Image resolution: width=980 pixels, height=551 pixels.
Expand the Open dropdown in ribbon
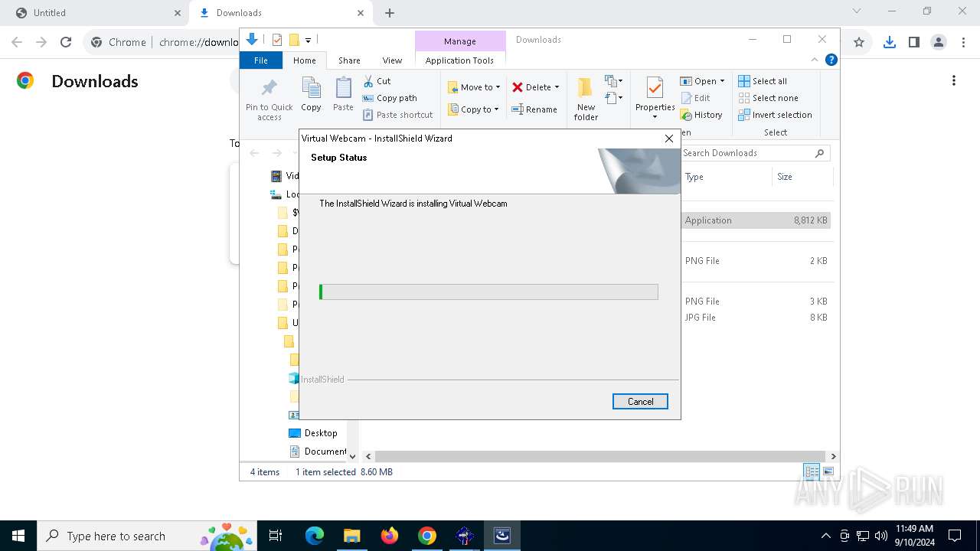coord(702,81)
